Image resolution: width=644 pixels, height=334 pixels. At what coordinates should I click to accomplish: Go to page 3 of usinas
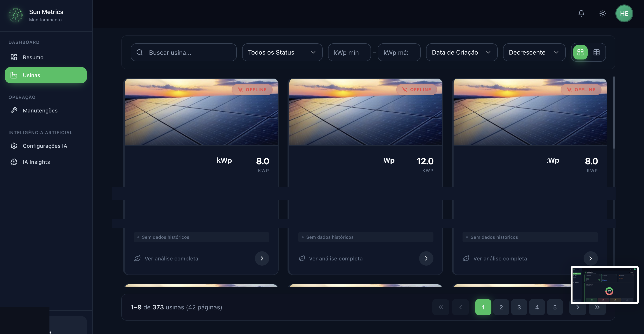pos(519,307)
